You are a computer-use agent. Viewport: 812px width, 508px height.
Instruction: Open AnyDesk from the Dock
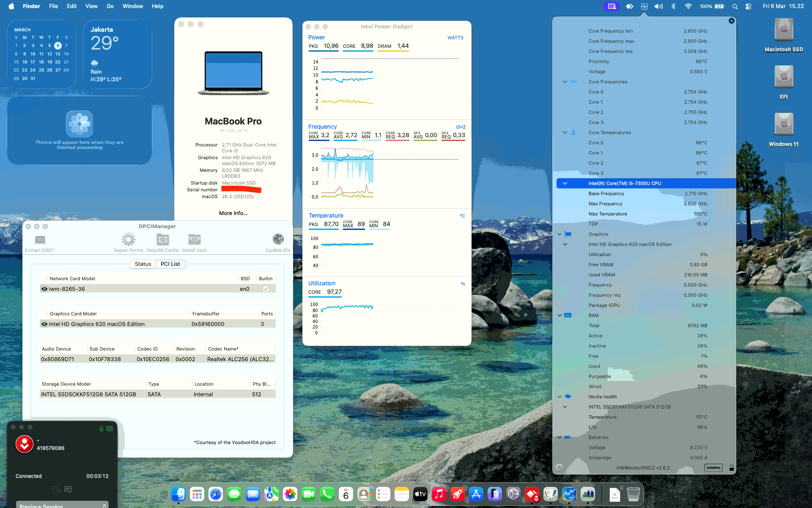click(532, 494)
